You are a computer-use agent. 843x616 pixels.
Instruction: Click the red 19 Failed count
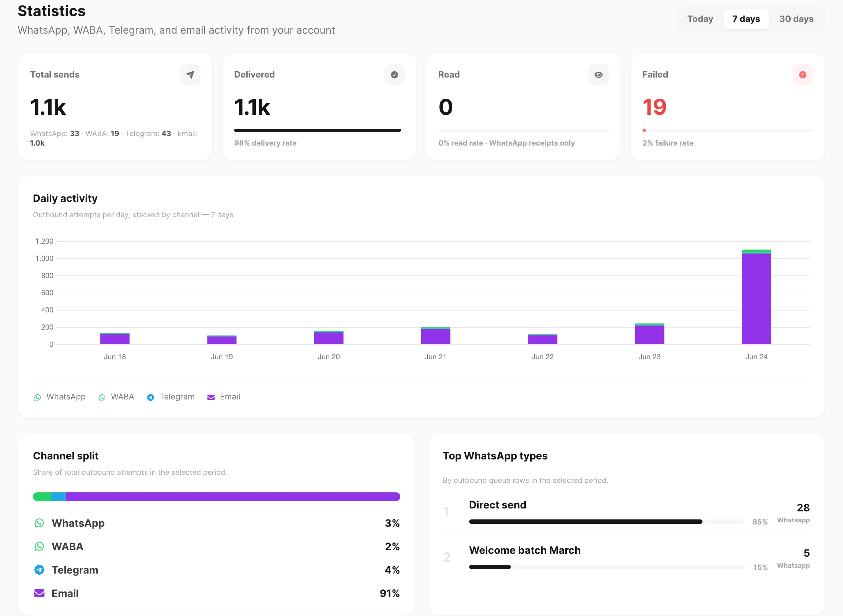654,108
